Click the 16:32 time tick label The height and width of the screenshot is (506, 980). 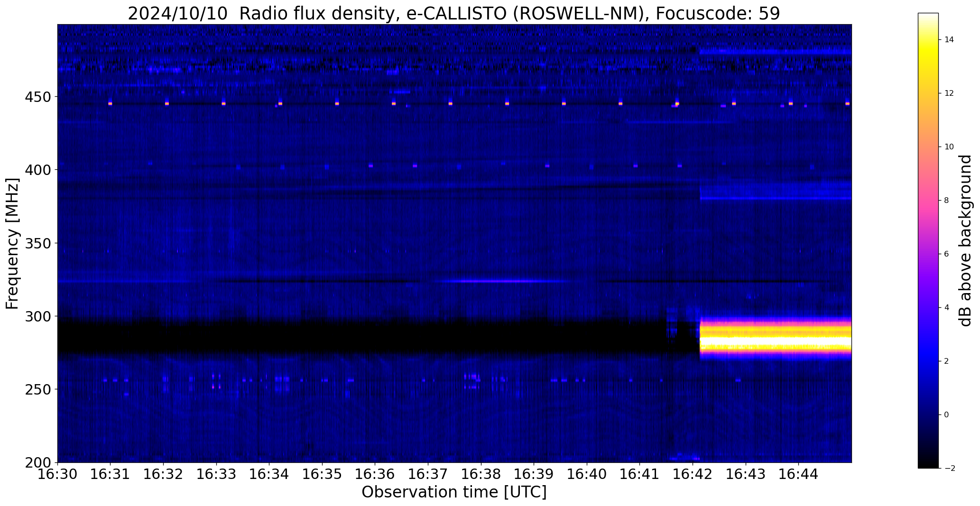click(x=164, y=474)
